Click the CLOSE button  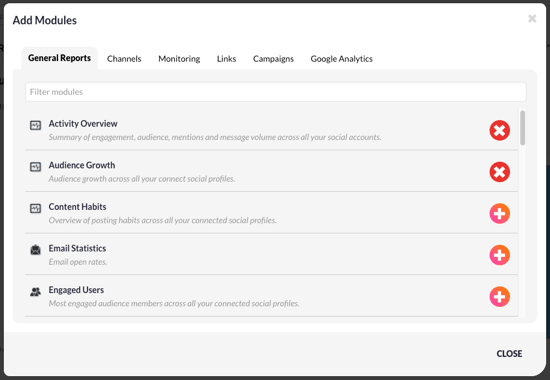point(509,354)
